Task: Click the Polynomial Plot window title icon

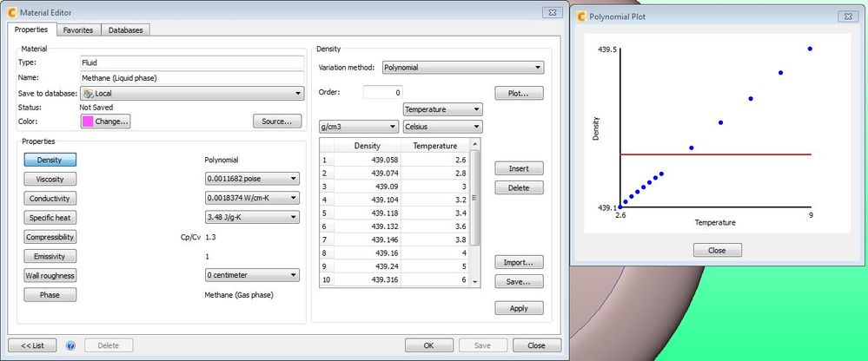Action: click(581, 16)
